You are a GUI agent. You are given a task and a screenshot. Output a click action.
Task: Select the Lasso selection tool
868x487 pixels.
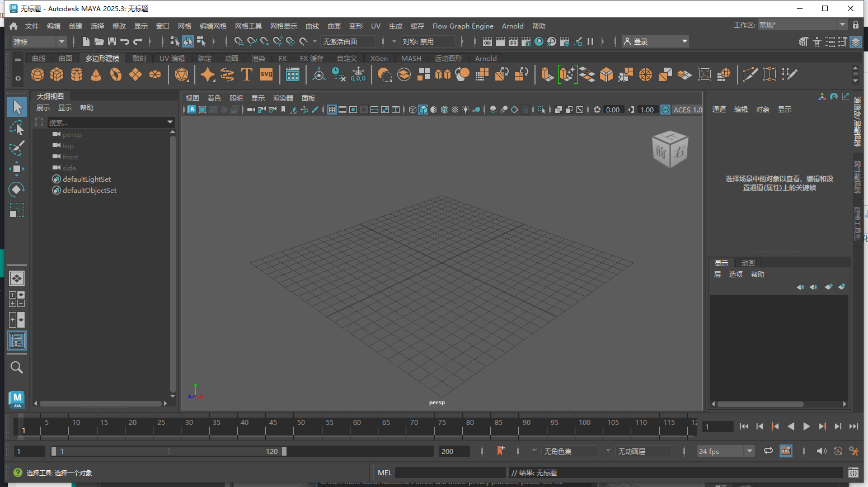[17, 127]
